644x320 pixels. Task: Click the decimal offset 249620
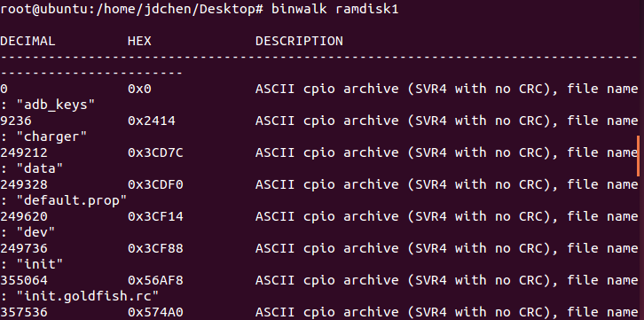(23, 216)
